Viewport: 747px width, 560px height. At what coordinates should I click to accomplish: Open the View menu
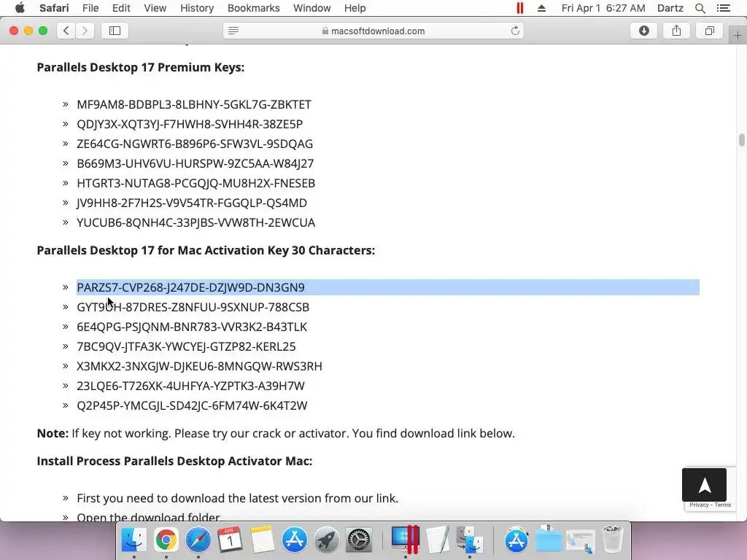[x=155, y=8]
